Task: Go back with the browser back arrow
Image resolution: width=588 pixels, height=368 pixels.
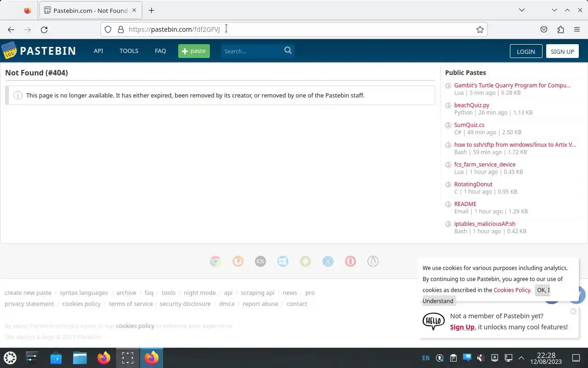Action: (x=11, y=29)
